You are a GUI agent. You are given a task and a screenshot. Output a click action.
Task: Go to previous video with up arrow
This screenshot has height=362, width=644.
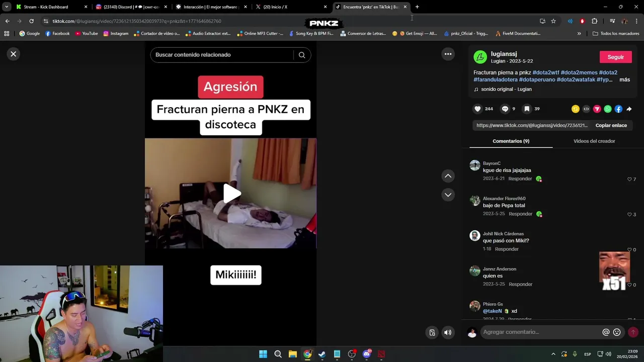click(x=448, y=176)
